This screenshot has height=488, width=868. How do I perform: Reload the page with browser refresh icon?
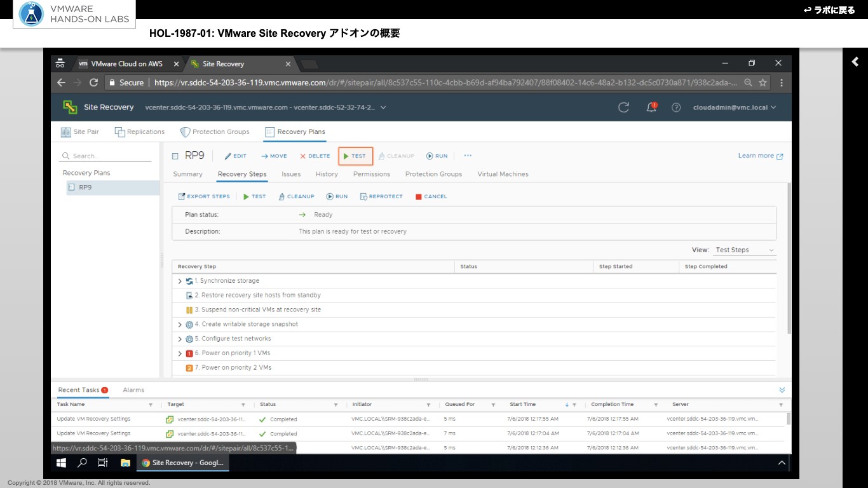[x=94, y=83]
